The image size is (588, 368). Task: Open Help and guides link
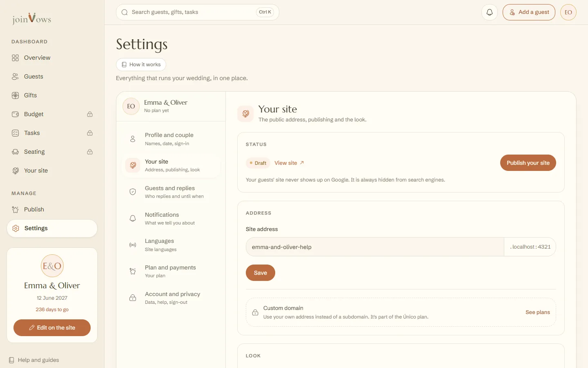tap(33, 360)
